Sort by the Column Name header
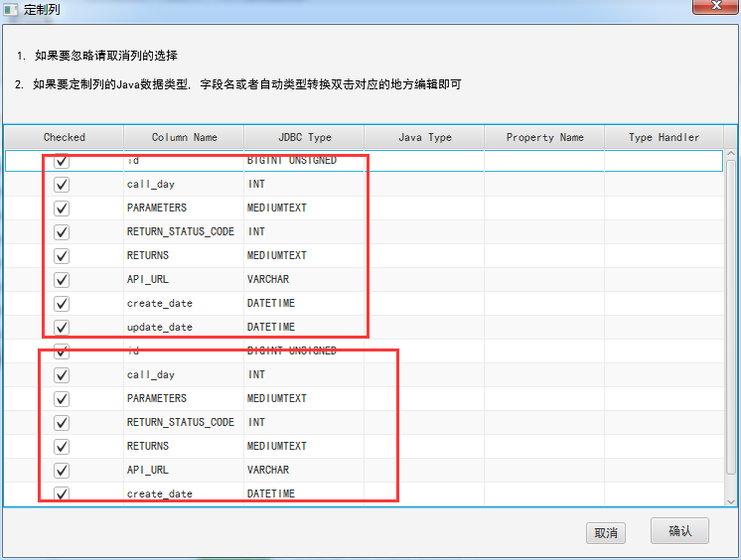Viewport: 741px width, 560px height. pos(184,137)
